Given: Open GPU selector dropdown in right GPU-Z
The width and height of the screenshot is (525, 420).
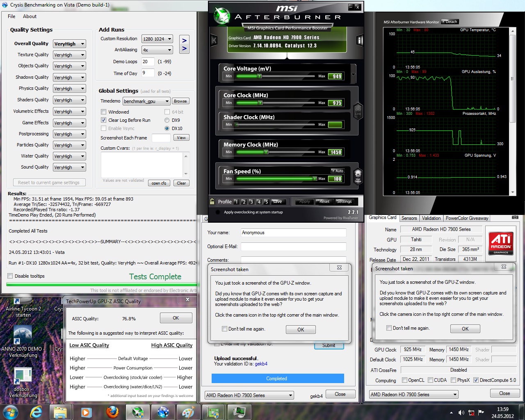Looking at the screenshot, I should click(x=413, y=395).
